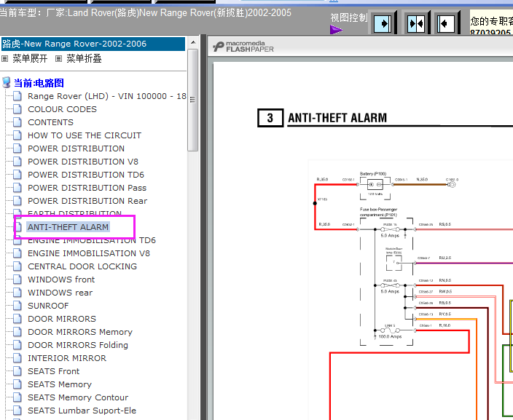Image resolution: width=513 pixels, height=420 pixels.
Task: Select the 路虎-New Range Rover-2002-2006 header
Action: tap(93, 44)
